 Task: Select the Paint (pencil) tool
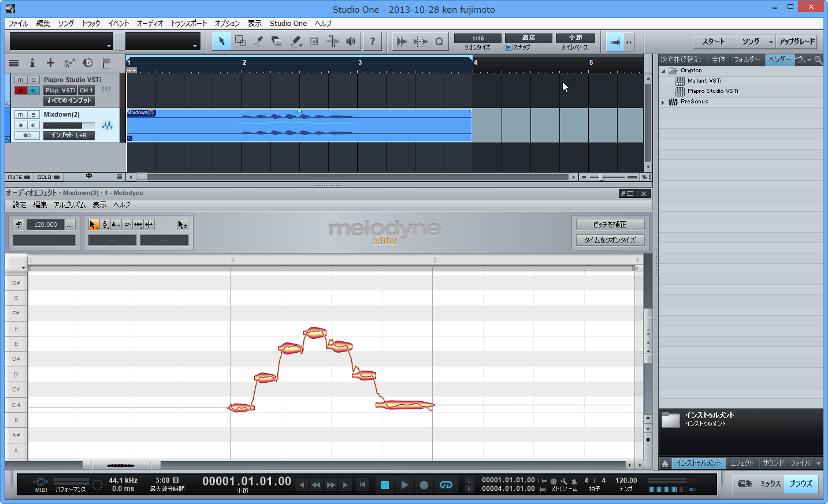pyautogui.click(x=296, y=41)
